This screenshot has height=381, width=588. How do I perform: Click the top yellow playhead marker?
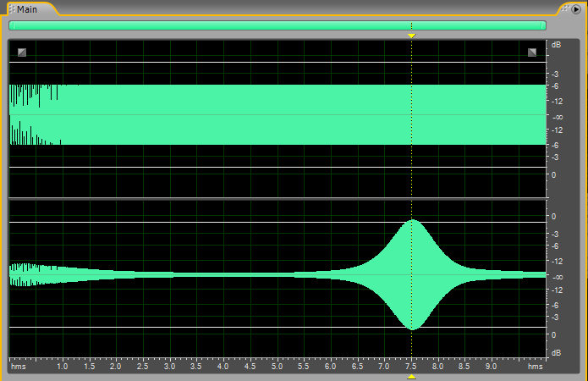point(411,36)
